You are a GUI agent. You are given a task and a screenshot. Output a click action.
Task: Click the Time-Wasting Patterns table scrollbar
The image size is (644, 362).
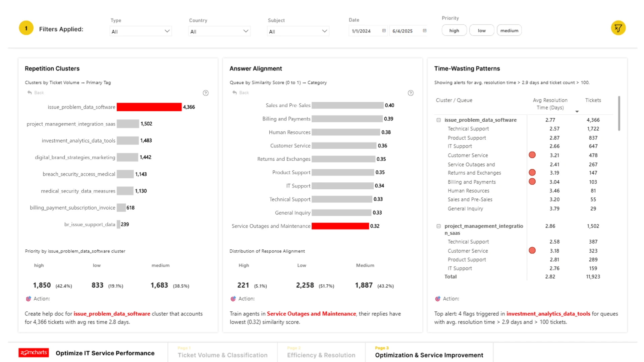point(619,114)
